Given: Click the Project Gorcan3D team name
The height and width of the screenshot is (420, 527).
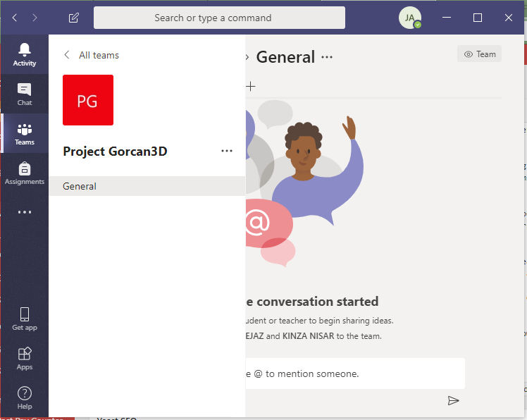Looking at the screenshot, I should click(x=115, y=152).
